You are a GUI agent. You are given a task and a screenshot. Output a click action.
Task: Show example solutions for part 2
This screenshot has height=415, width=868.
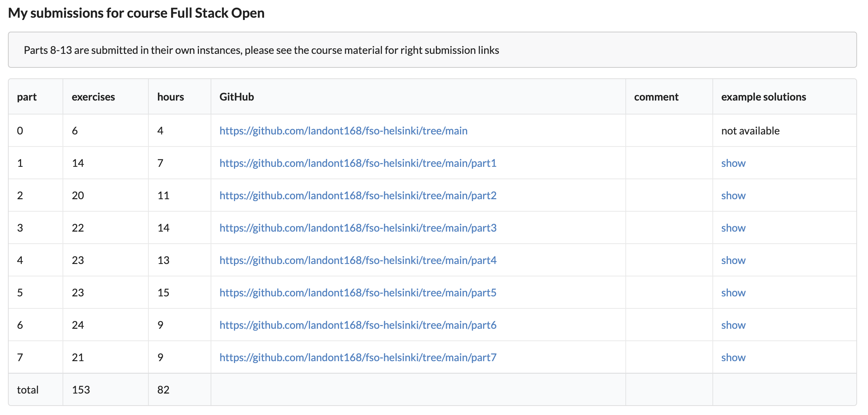point(733,195)
